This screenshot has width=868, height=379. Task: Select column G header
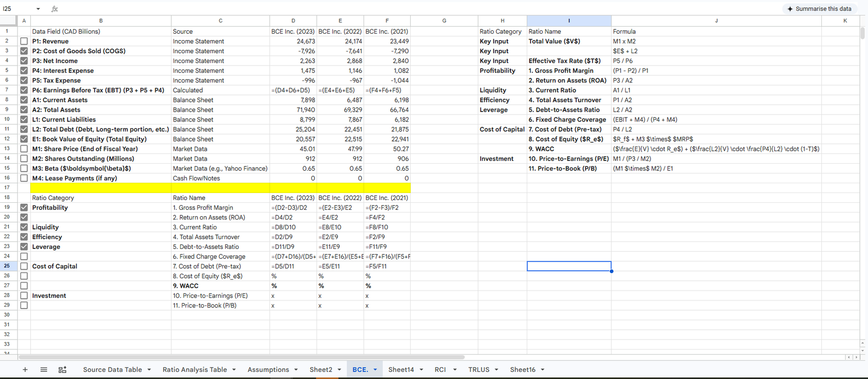[444, 21]
